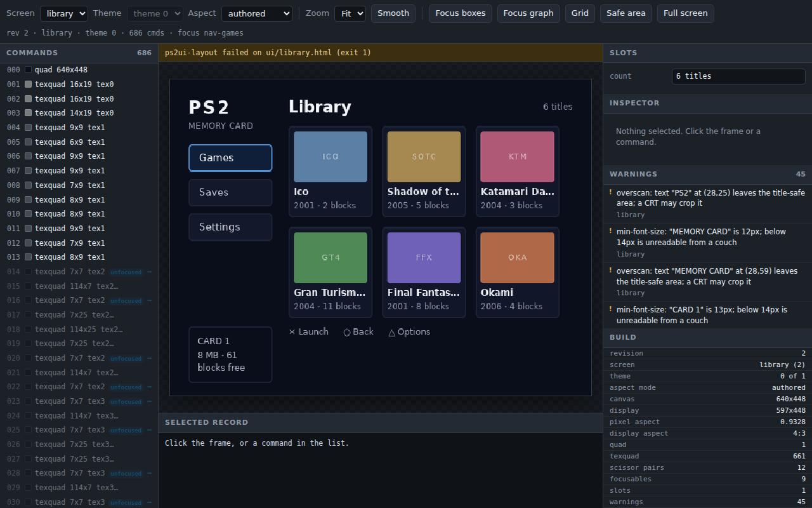Click the unfocused badge on command 014
The width and height of the screenshot is (812, 508).
click(x=126, y=272)
